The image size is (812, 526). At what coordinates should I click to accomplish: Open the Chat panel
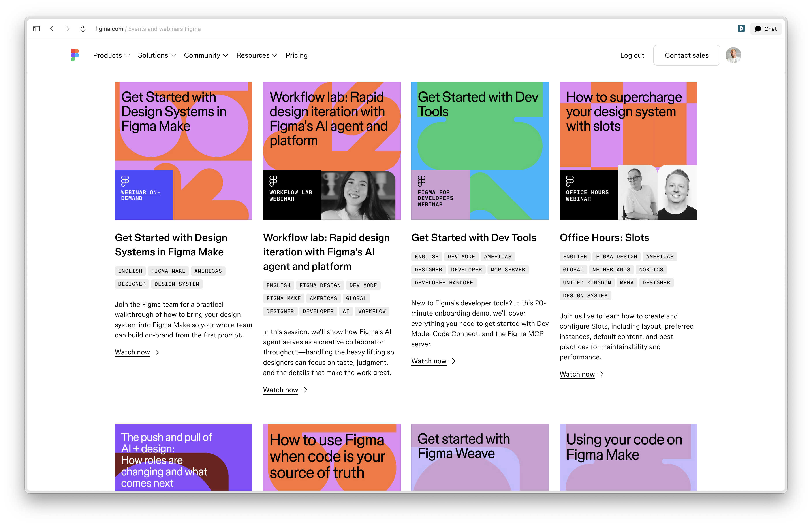click(766, 29)
